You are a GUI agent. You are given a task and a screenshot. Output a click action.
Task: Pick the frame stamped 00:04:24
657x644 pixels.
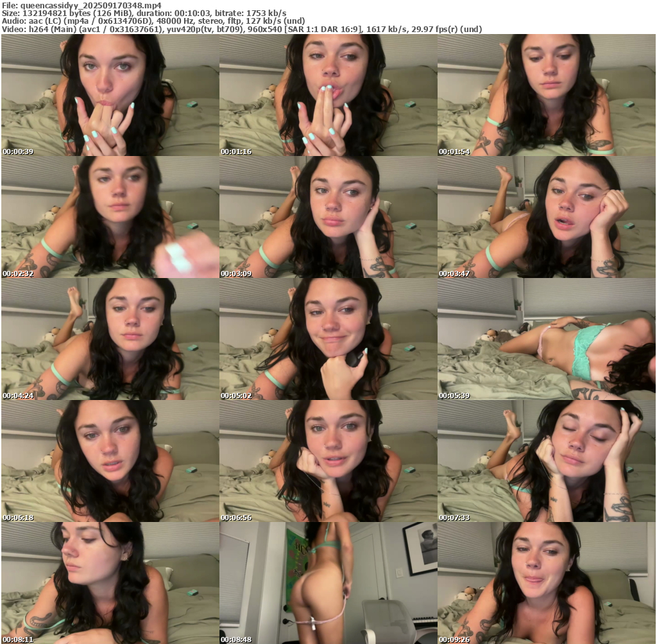point(110,339)
